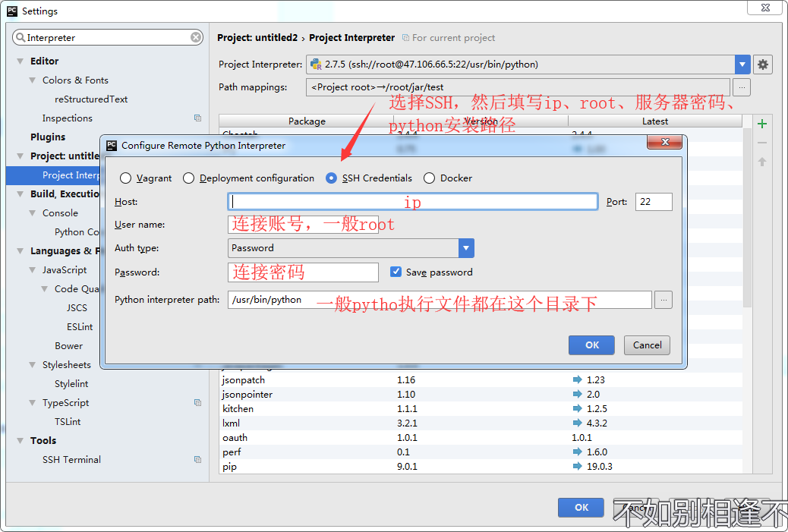
Task: Clear the Interpreter search field
Action: point(196,37)
